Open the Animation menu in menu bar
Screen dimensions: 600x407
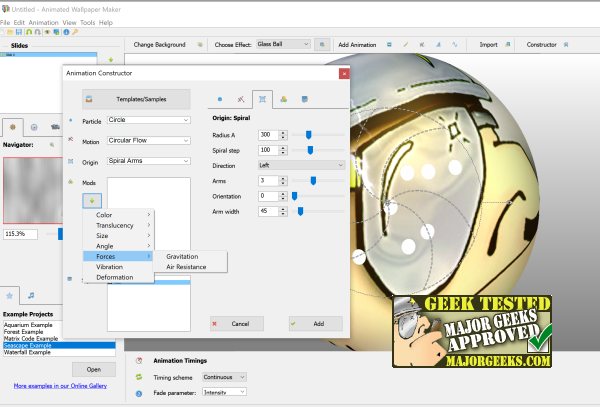coord(42,22)
